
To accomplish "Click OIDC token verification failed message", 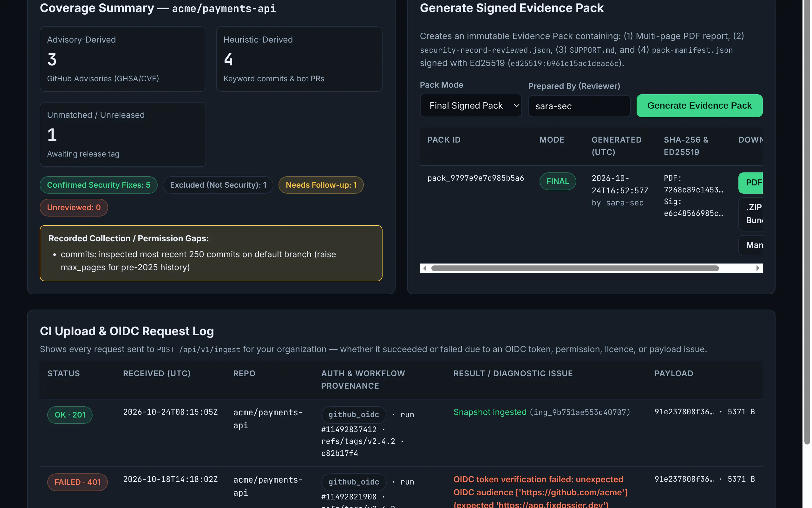I will click(x=540, y=492).
